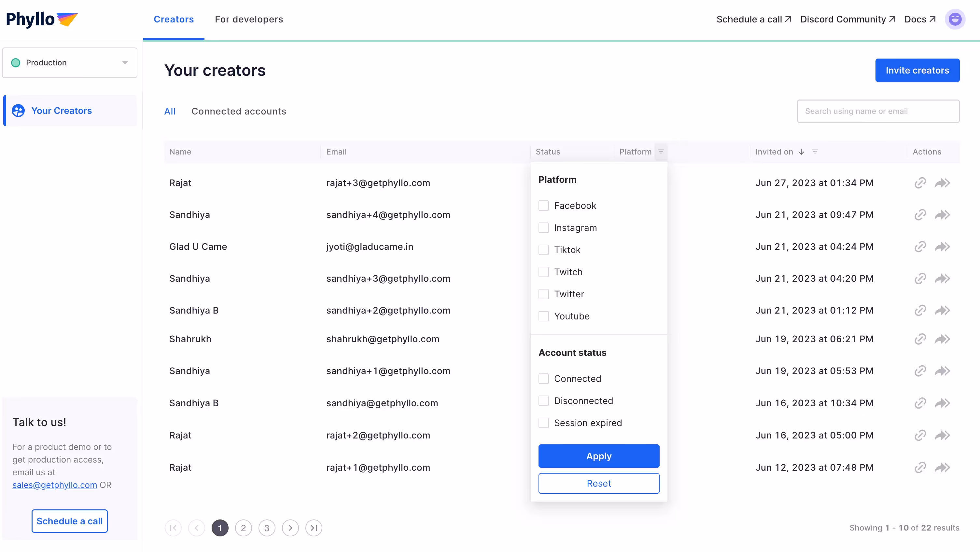
Task: Check the Instagram platform checkbox
Action: coord(544,228)
